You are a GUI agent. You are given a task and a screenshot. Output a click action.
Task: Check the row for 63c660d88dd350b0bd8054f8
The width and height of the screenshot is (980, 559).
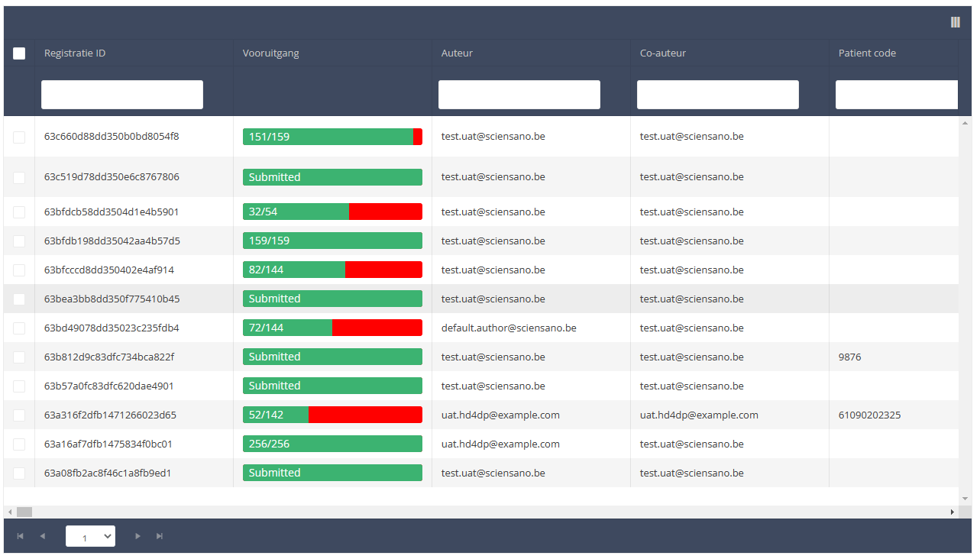click(x=19, y=137)
